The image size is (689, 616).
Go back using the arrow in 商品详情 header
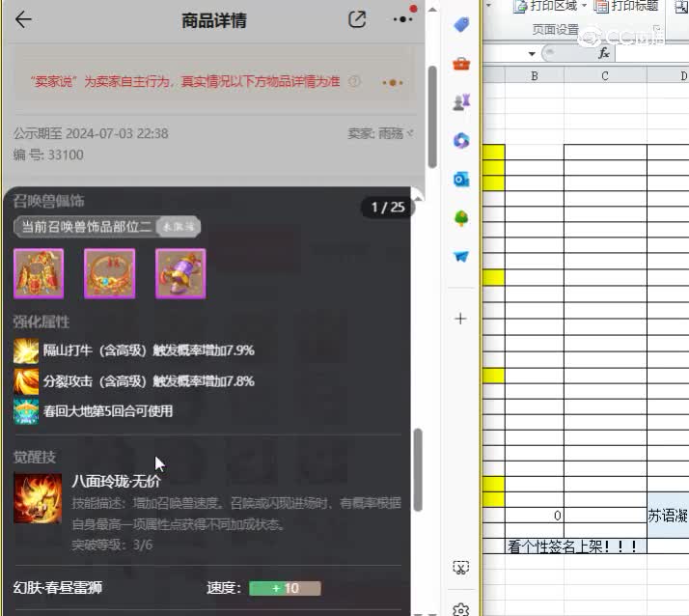coord(23,19)
